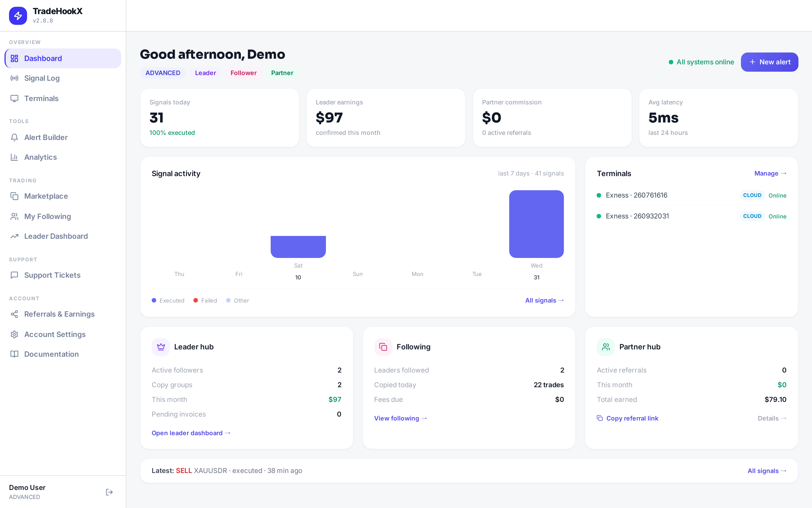Click '$79.10' total earned value
This screenshot has height=508, width=812.
pyautogui.click(x=775, y=399)
